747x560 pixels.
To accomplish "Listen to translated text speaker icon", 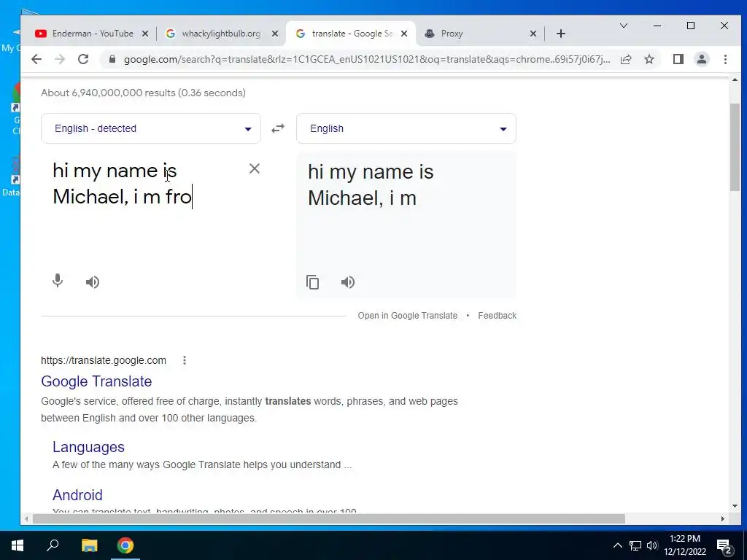I will click(x=348, y=282).
